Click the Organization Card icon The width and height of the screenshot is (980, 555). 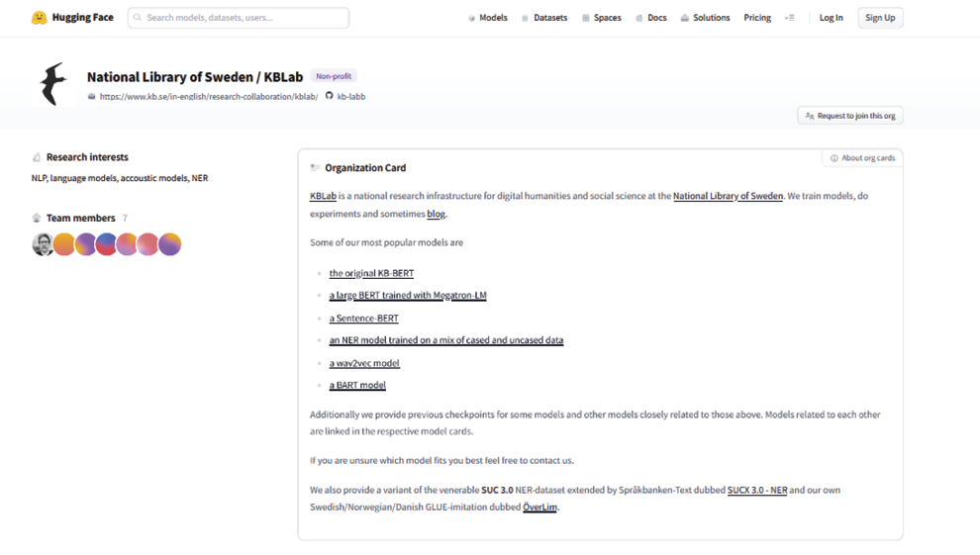(x=315, y=168)
